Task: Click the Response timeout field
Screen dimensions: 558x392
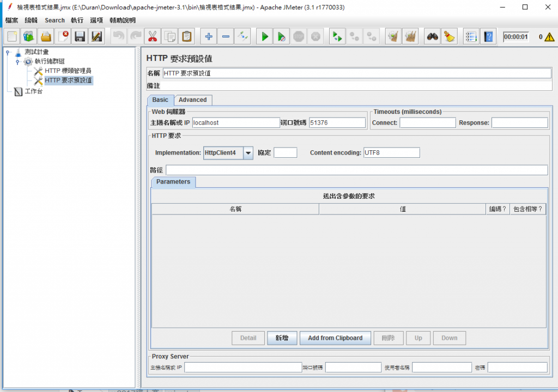Action: coord(519,122)
